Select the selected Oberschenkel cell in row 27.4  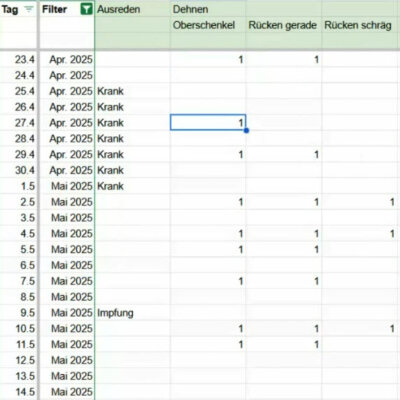[x=208, y=122]
